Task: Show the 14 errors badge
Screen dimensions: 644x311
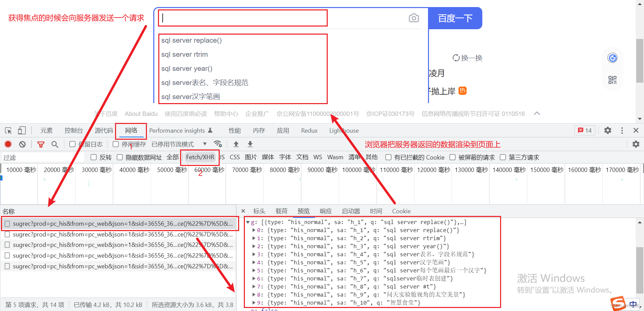Action: tap(585, 130)
